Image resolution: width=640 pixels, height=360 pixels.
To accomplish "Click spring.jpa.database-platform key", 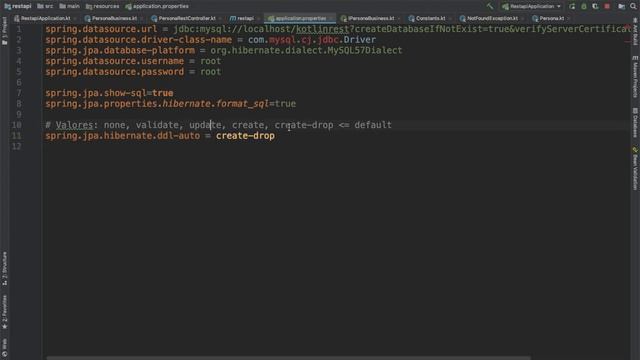I will click(x=120, y=50).
